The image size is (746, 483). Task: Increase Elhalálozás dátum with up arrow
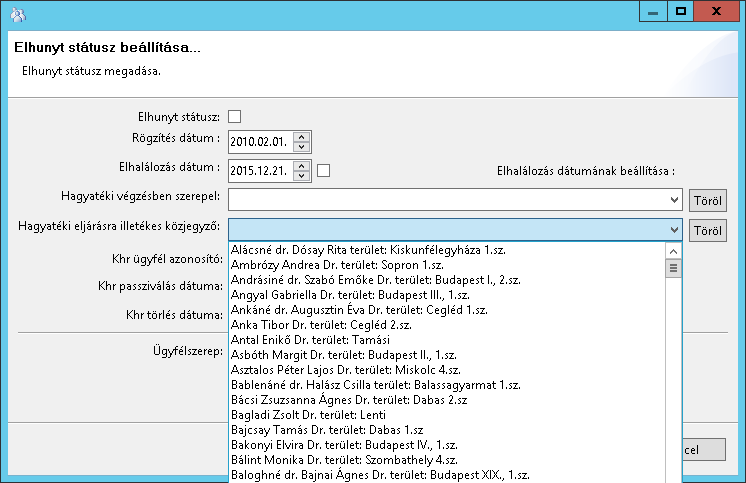pyautogui.click(x=303, y=166)
